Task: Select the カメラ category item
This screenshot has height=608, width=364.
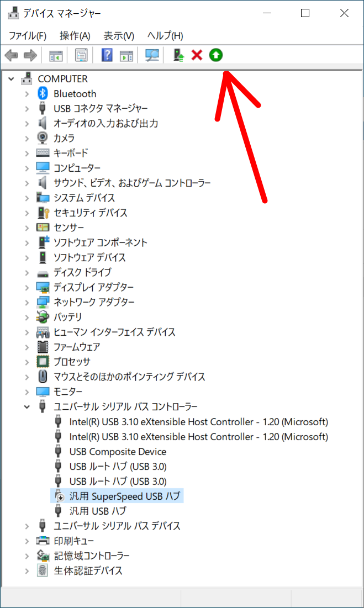Action: pyautogui.click(x=64, y=139)
